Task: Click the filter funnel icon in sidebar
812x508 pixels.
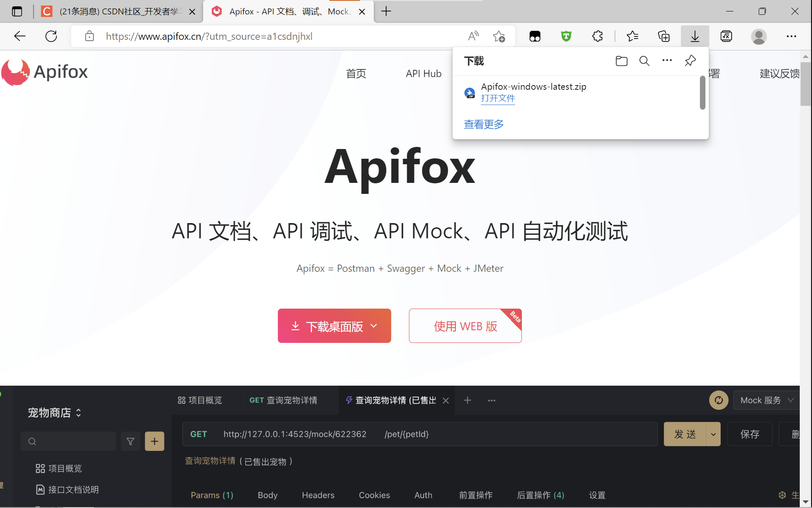Action: tap(130, 442)
